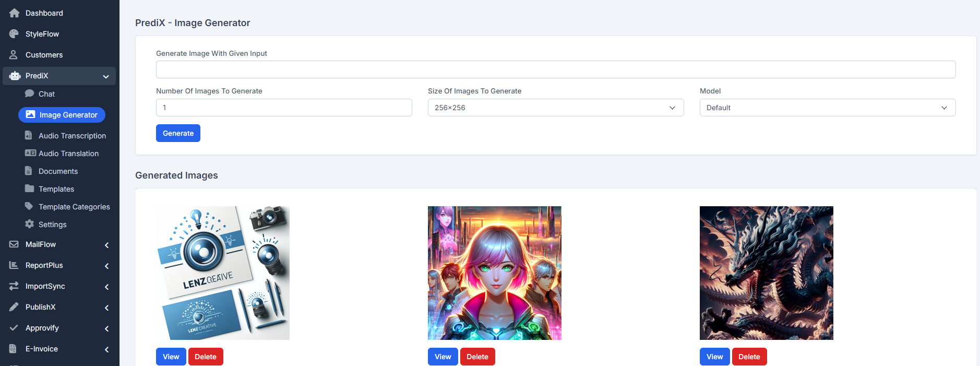Delete the anime girl image
The height and width of the screenshot is (366, 980).
(x=477, y=357)
